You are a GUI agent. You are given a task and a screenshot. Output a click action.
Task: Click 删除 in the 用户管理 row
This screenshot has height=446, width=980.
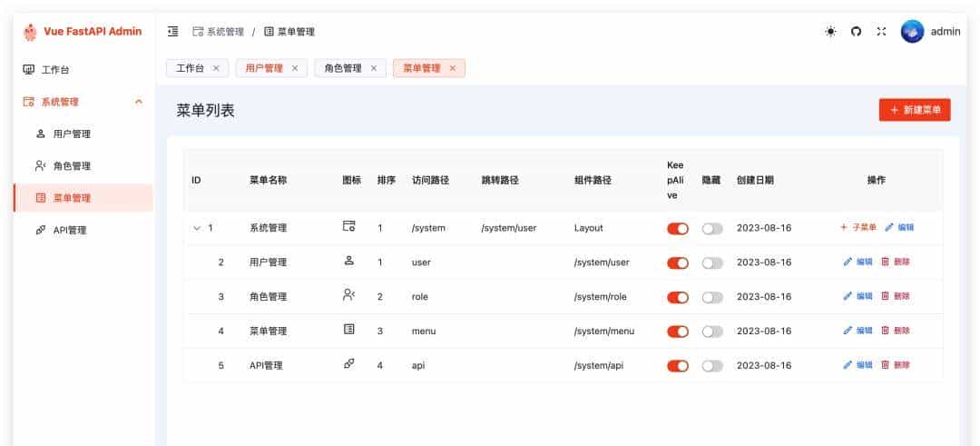[x=896, y=263]
